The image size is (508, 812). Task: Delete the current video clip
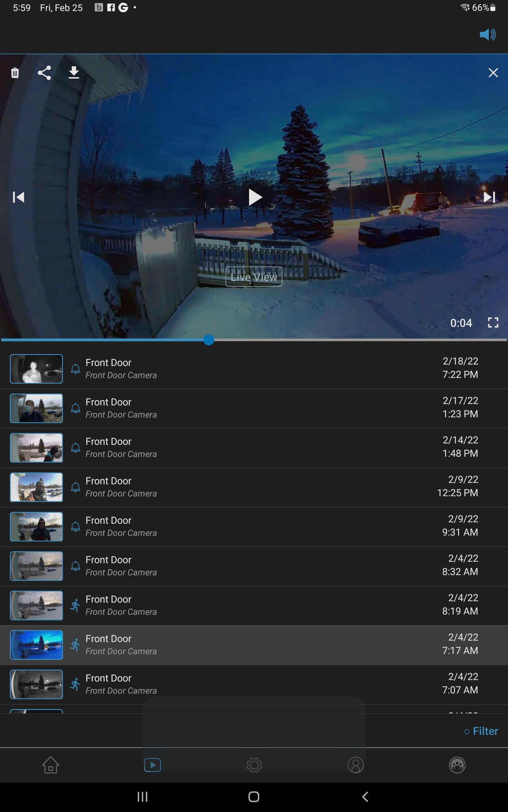click(x=15, y=73)
